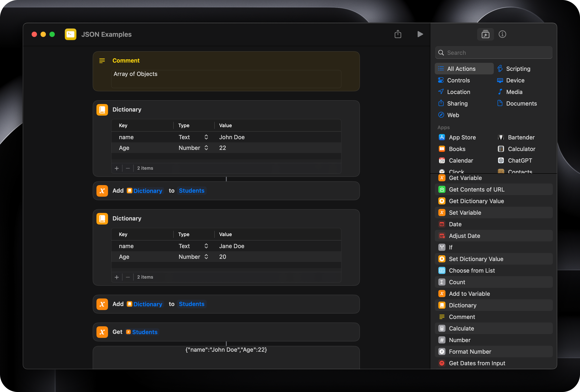Open the ChatGPT app actions

(x=520, y=160)
